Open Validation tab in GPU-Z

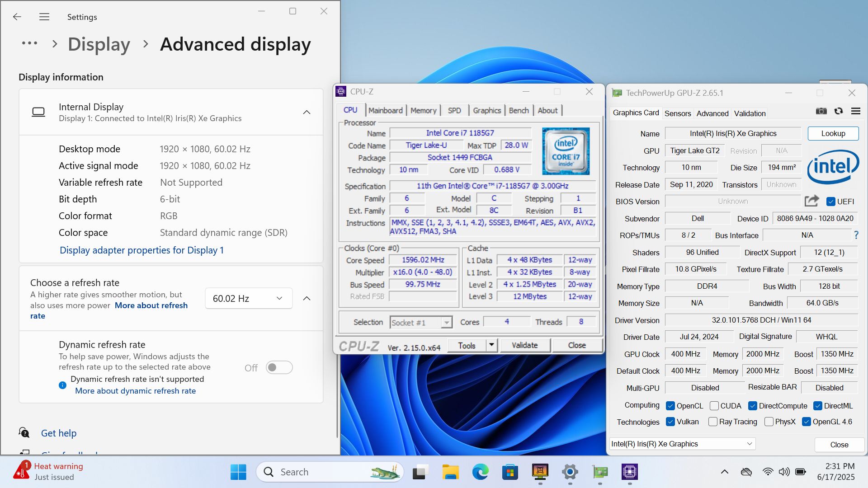(x=750, y=113)
